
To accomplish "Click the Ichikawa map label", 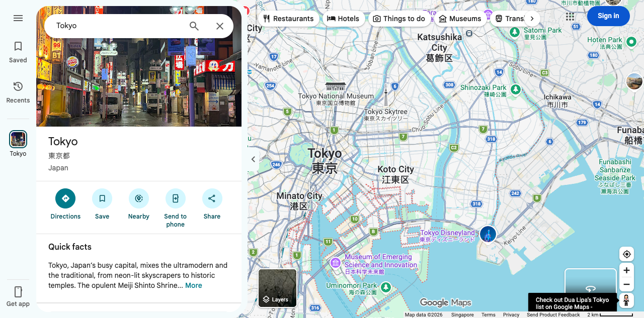I will [557, 101].
